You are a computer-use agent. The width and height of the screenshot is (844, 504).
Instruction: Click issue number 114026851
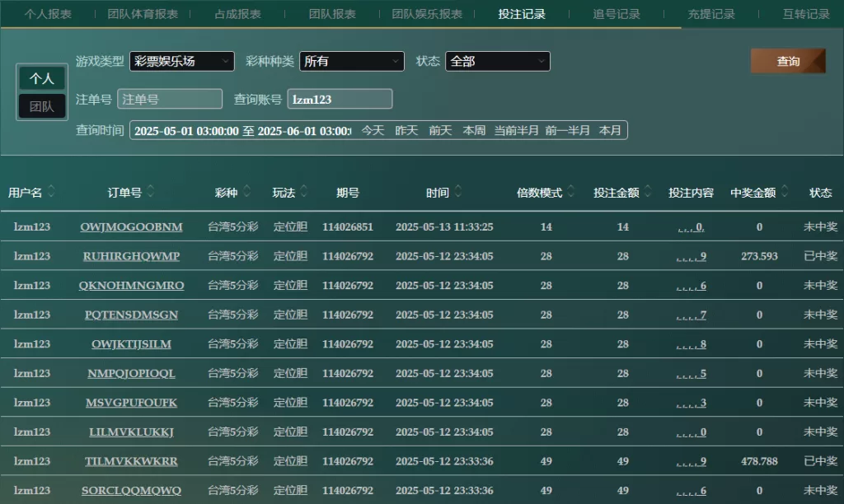[348, 227]
